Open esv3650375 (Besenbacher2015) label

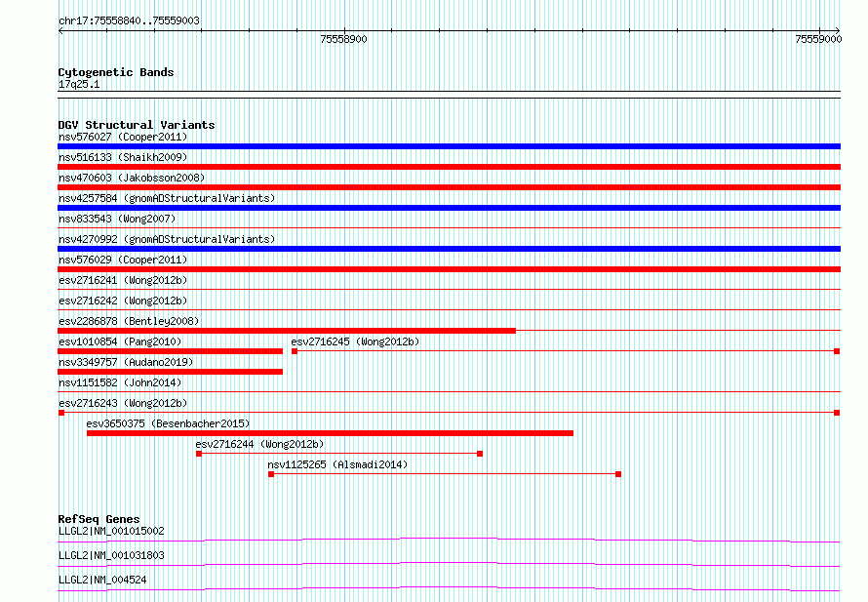169,423
